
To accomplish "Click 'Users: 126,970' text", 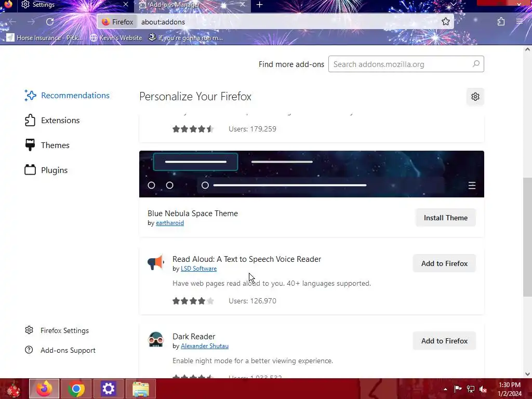I will click(x=252, y=301).
